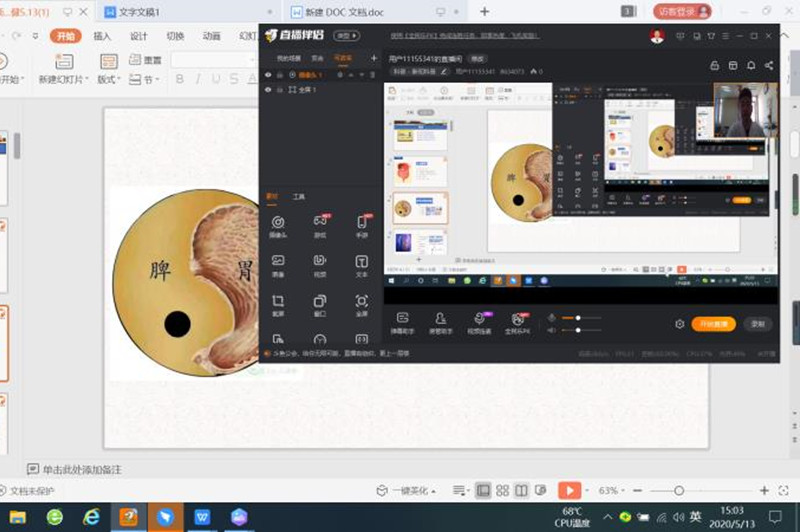Select the screenshot capture source (截屏)
The height and width of the screenshot is (532, 800).
tap(277, 304)
